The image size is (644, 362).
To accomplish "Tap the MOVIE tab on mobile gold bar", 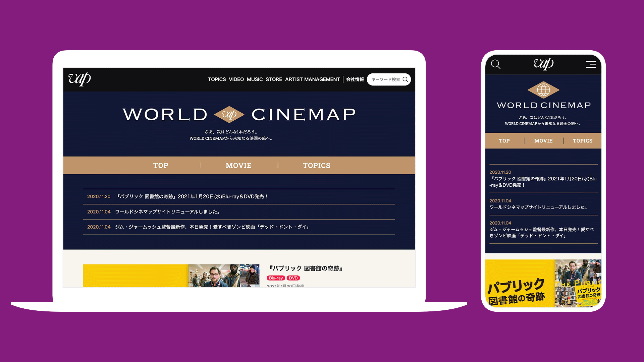I will click(x=543, y=141).
